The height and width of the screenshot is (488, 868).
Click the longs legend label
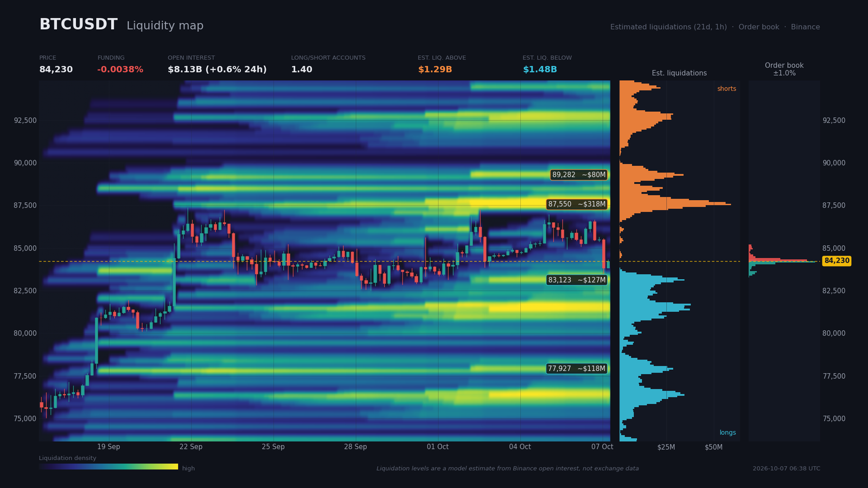pos(727,433)
